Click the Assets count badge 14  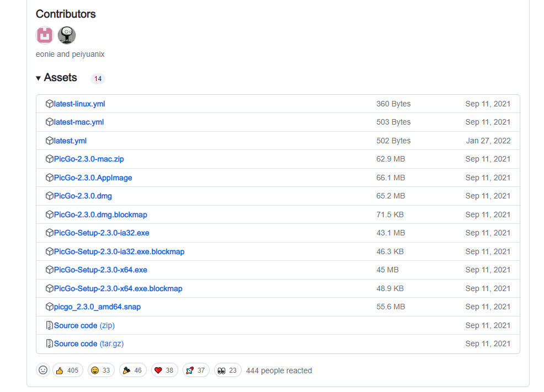point(98,79)
